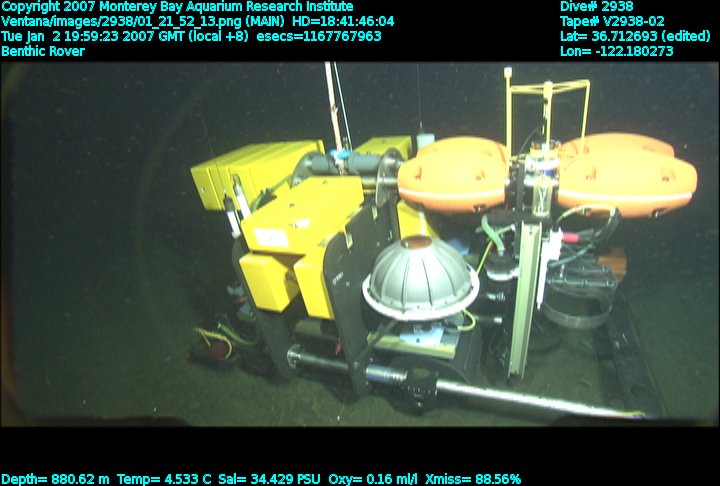Select the esecs=1167767963 value
Viewport: 720px width, 486px height.
[319, 36]
